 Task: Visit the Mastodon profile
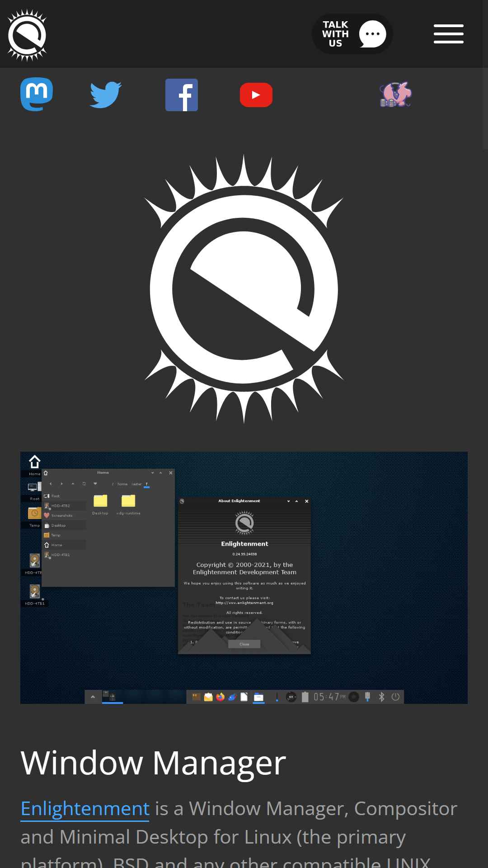click(37, 94)
